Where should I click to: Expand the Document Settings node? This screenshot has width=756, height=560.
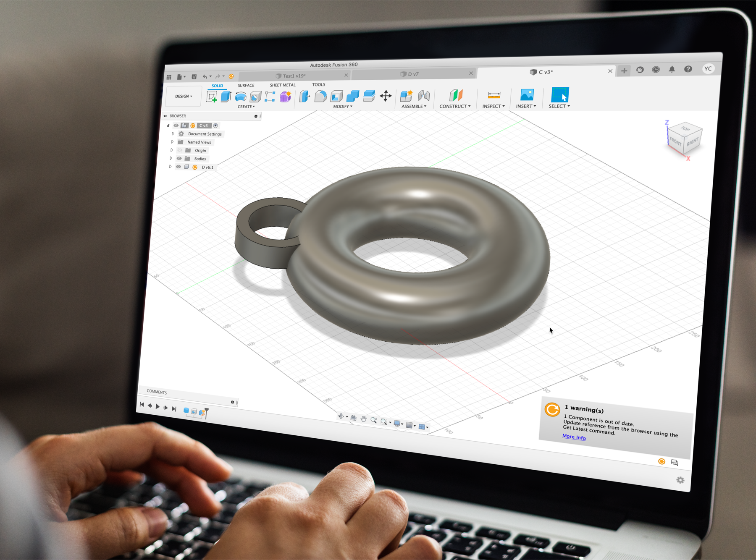(x=173, y=134)
